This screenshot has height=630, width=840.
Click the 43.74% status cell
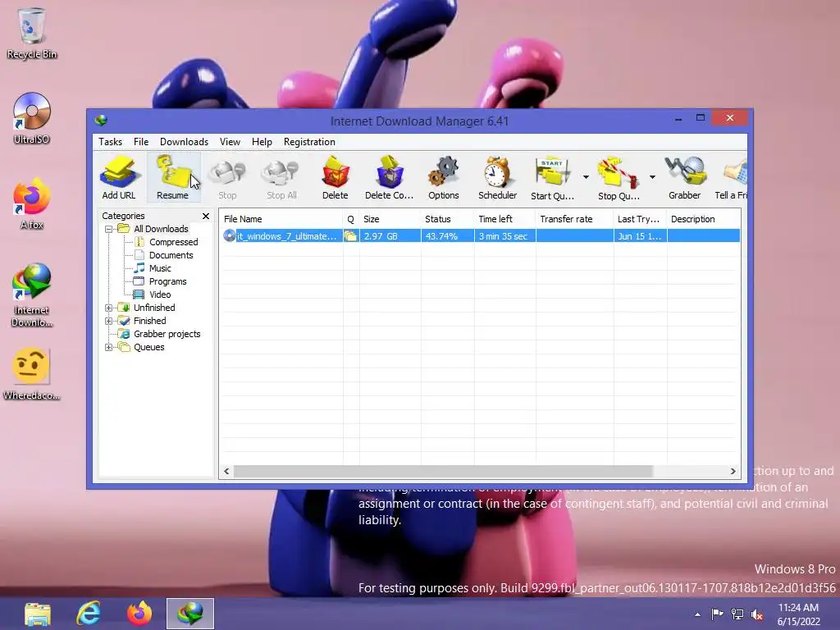pos(447,236)
